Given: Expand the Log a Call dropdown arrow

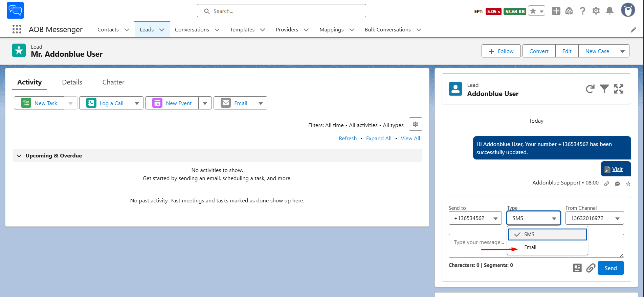Looking at the screenshot, I should coord(137,103).
